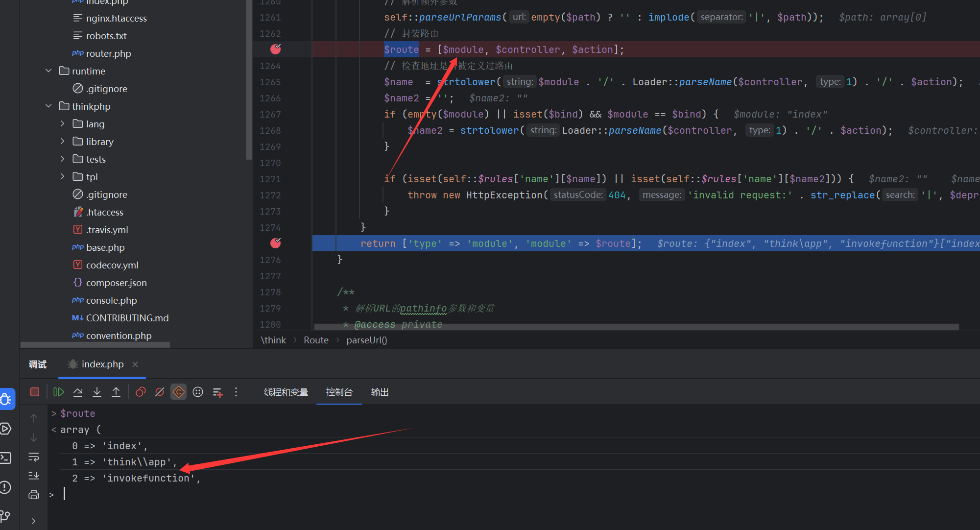The width and height of the screenshot is (980, 530).
Task: Stop the debug session
Action: tap(35, 392)
